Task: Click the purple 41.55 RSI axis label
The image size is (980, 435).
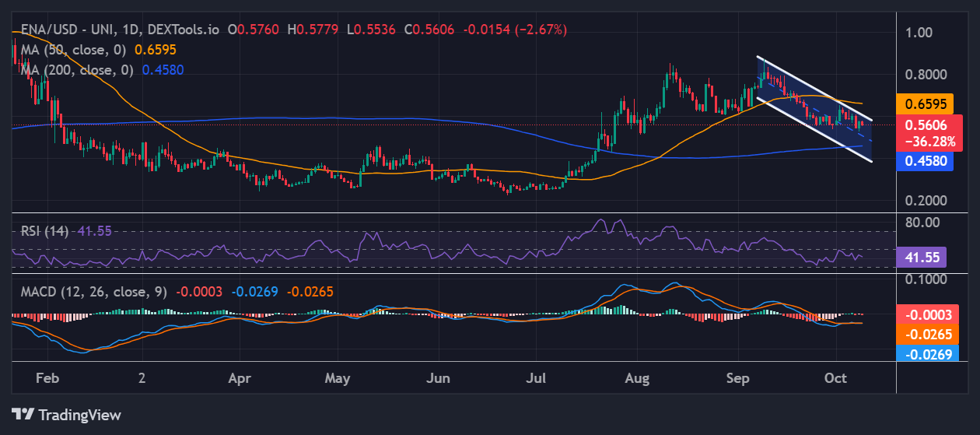Action: pos(921,258)
